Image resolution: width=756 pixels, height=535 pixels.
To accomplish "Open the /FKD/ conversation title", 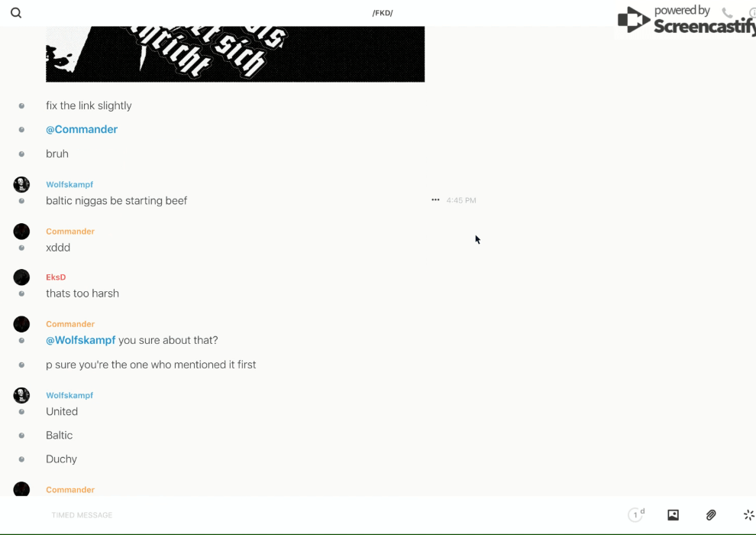I will pos(383,13).
